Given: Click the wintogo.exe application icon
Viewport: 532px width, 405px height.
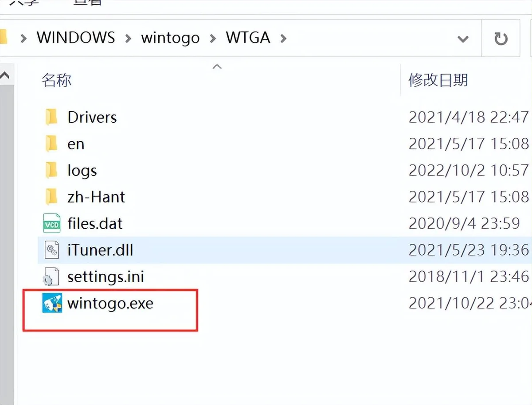Looking at the screenshot, I should point(52,304).
